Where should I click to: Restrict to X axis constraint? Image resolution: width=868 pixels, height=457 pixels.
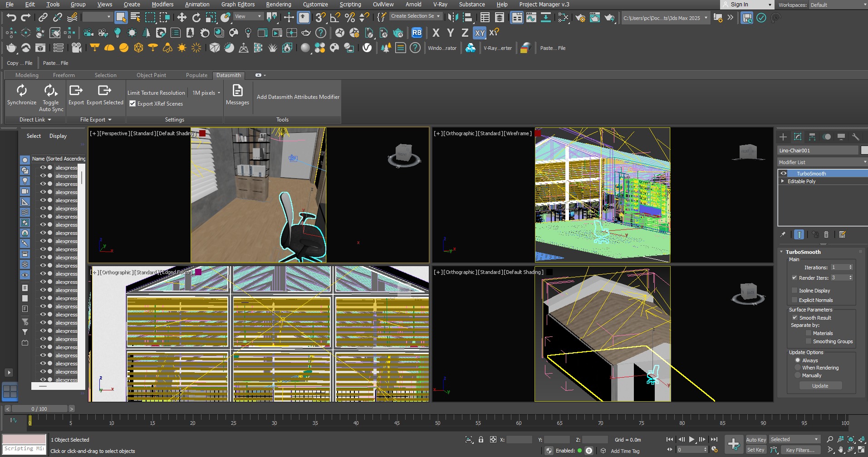click(436, 33)
